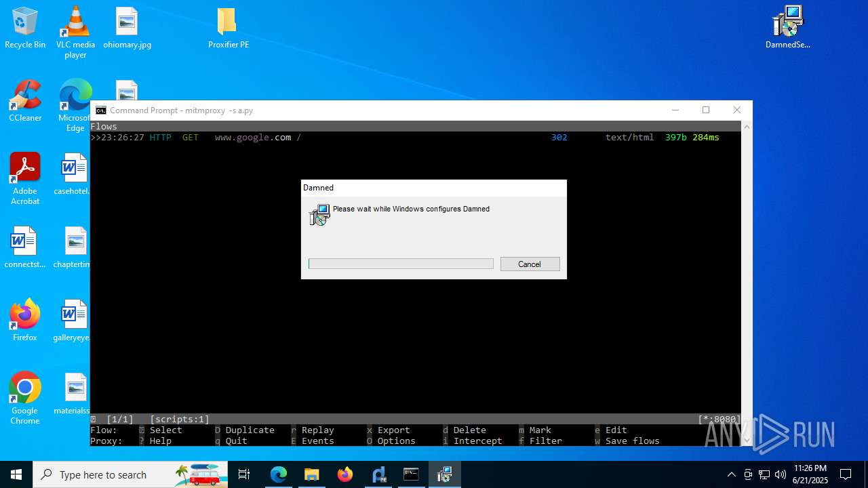Open the volume control tray icon

[781, 474]
